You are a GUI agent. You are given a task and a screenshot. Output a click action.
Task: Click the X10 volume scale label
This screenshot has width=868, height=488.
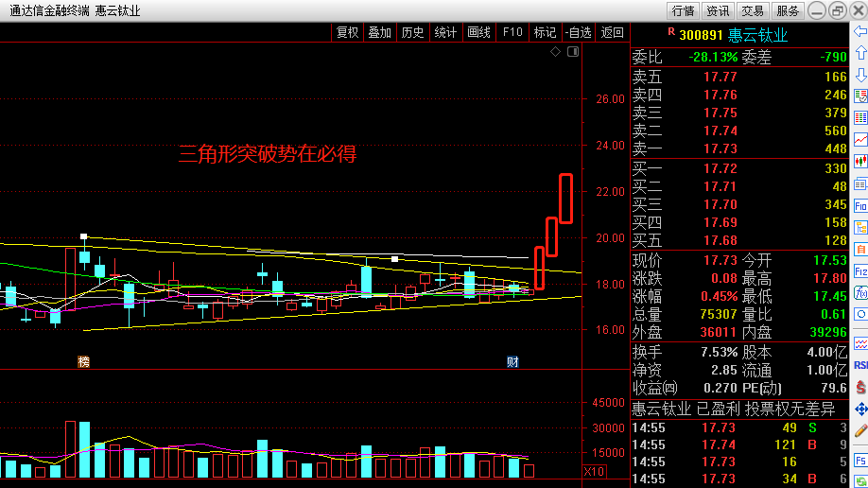(594, 472)
